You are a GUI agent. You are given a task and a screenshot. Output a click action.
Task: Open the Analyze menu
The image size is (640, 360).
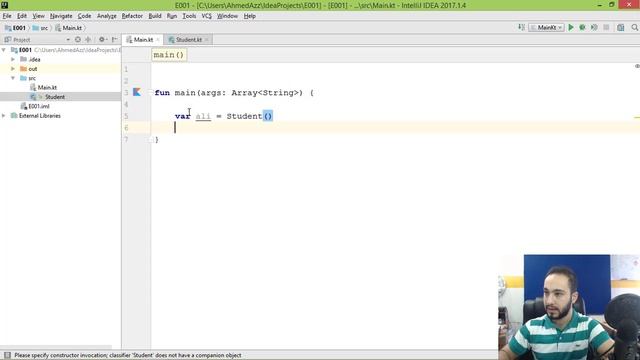pyautogui.click(x=107, y=16)
